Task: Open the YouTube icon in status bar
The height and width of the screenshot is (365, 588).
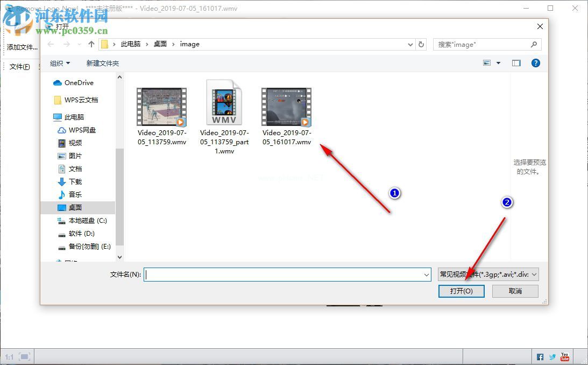Action: click(564, 356)
